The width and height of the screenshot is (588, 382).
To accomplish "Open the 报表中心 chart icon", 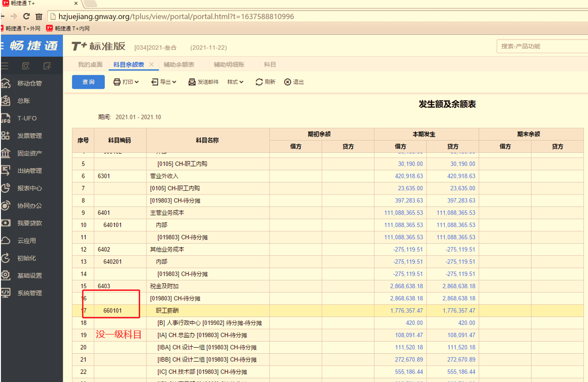I will [x=6, y=188].
